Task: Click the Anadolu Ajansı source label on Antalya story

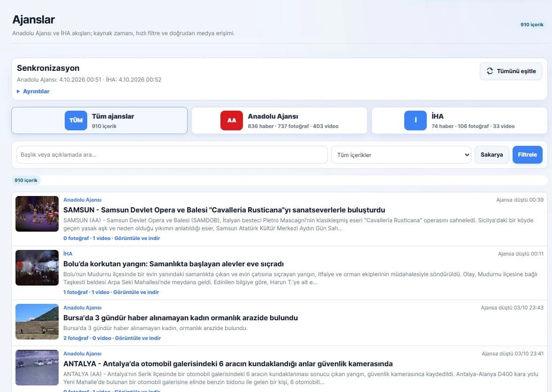Action: (x=83, y=354)
